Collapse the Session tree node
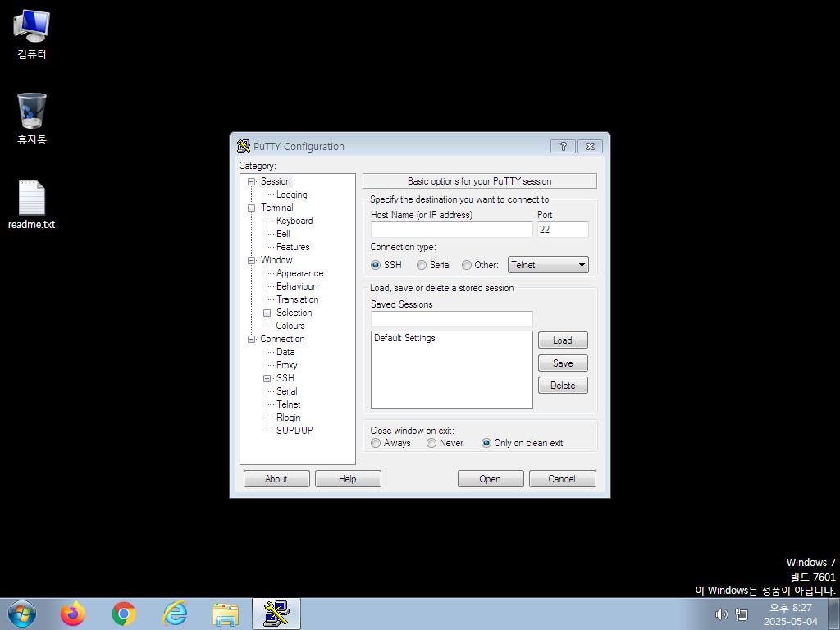 point(251,181)
